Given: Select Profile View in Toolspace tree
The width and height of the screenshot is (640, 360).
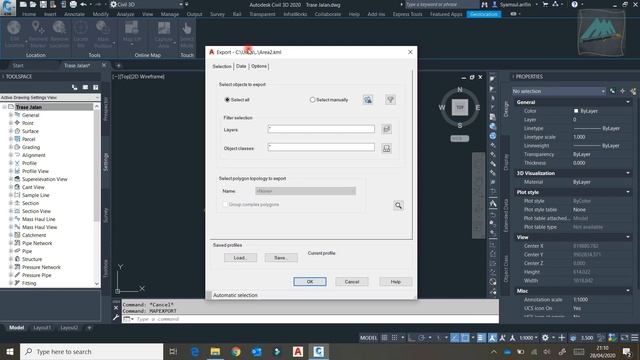Looking at the screenshot, I should 35,171.
